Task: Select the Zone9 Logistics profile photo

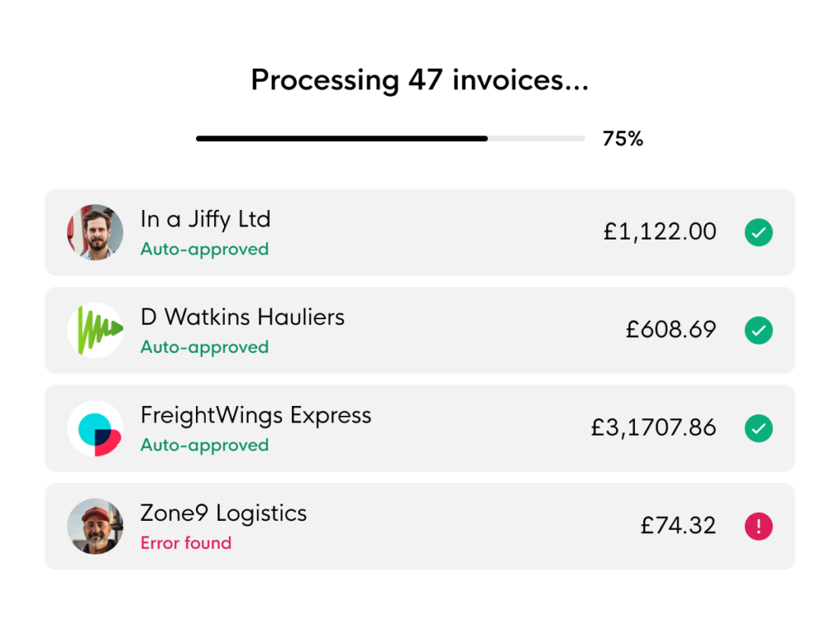Action: point(95,527)
